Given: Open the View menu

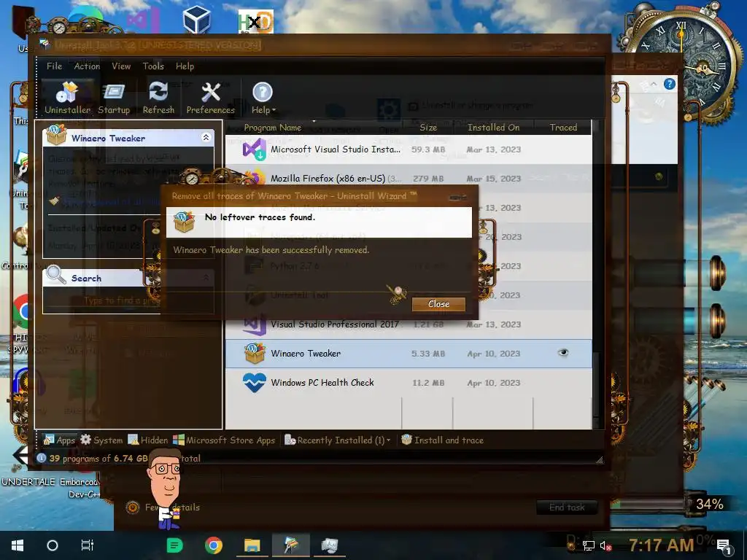Looking at the screenshot, I should (x=121, y=66).
